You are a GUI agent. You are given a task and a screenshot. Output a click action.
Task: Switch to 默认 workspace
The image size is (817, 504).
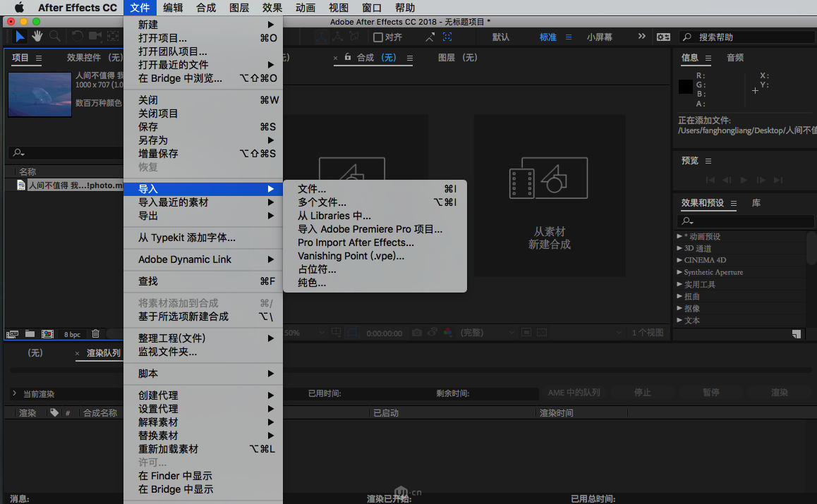501,37
